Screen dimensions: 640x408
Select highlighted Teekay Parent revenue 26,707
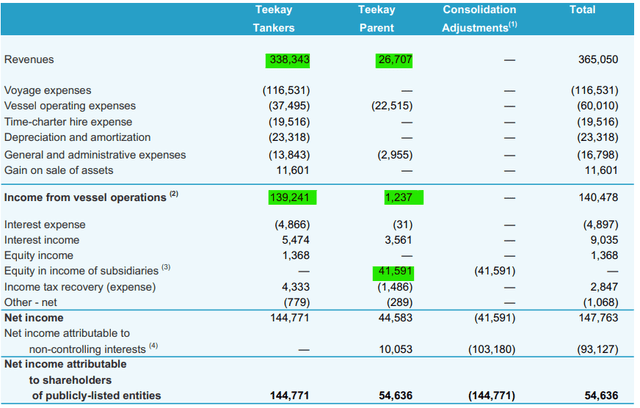click(394, 60)
